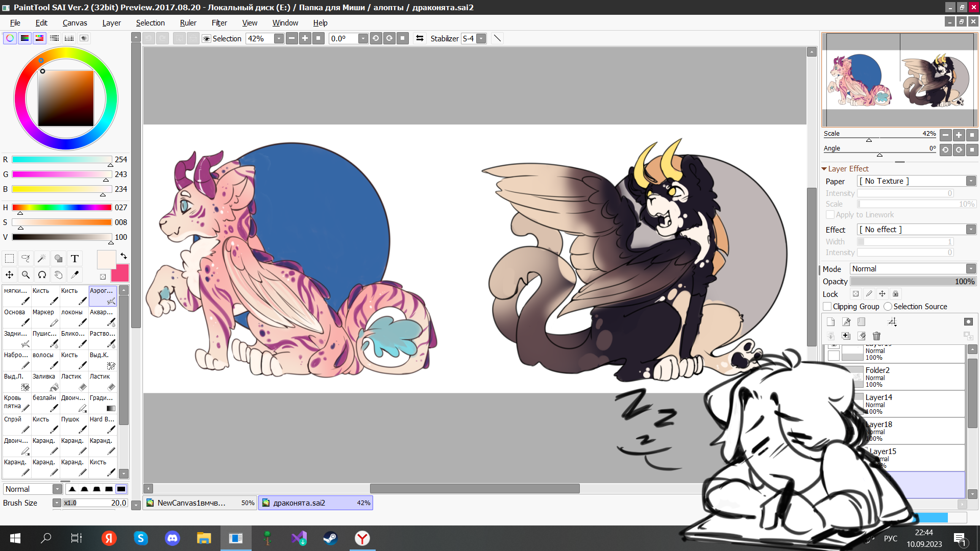Open the Brush Size multiplier dropdown
980x551 pixels.
point(57,503)
